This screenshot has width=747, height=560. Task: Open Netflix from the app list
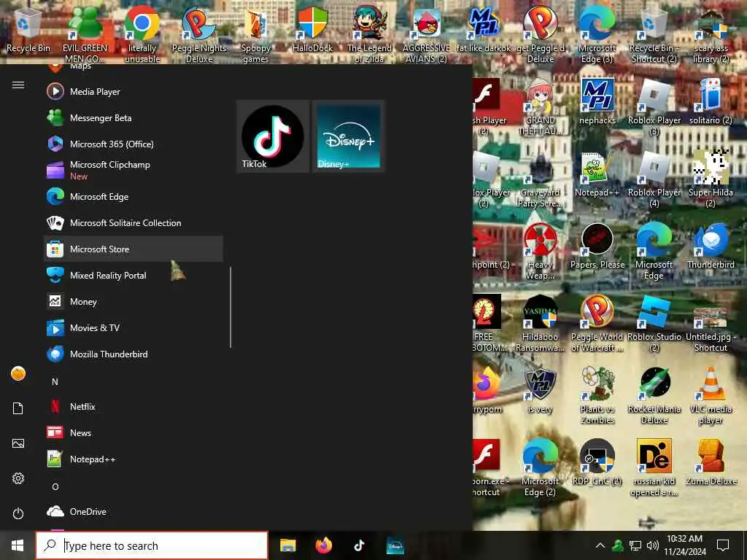click(x=133, y=406)
